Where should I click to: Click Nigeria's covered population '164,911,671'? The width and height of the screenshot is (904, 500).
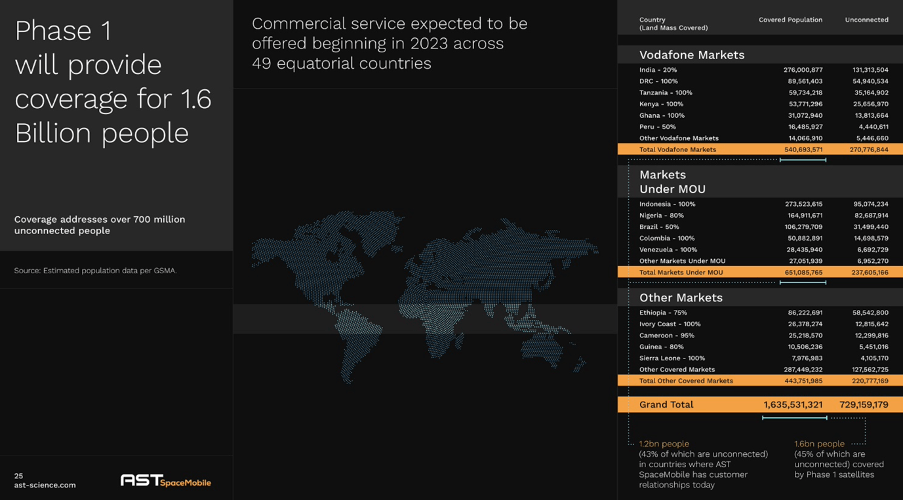804,216
